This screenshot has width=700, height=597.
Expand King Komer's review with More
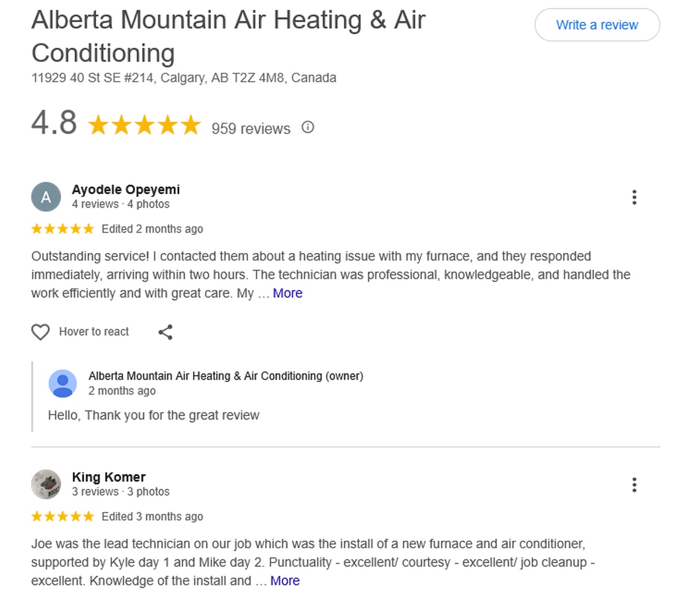click(x=284, y=581)
